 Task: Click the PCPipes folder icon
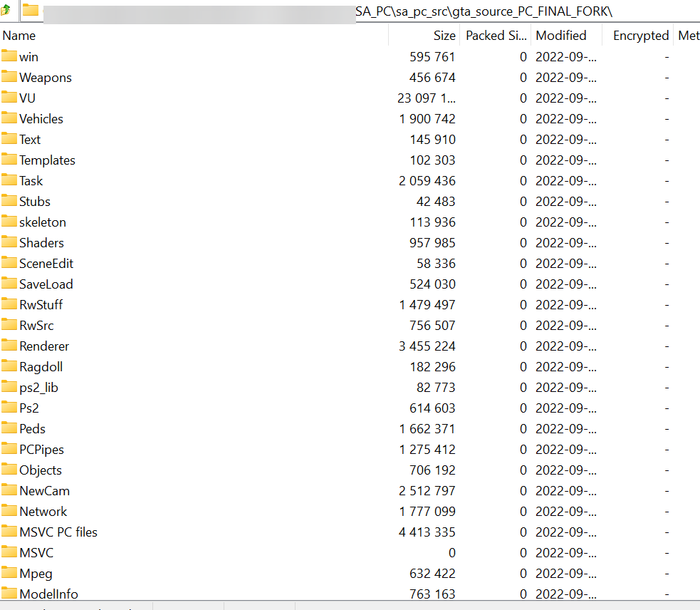[9, 449]
